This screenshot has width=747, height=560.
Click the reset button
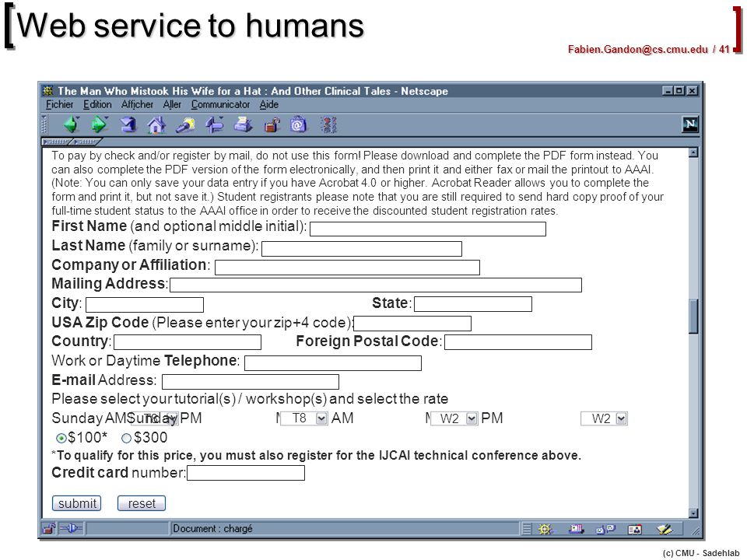[142, 503]
